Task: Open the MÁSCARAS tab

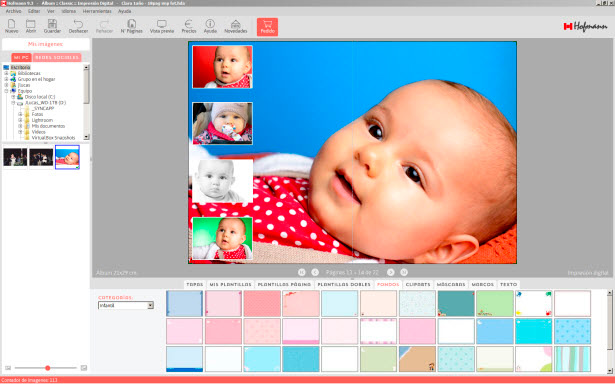Action: (451, 284)
